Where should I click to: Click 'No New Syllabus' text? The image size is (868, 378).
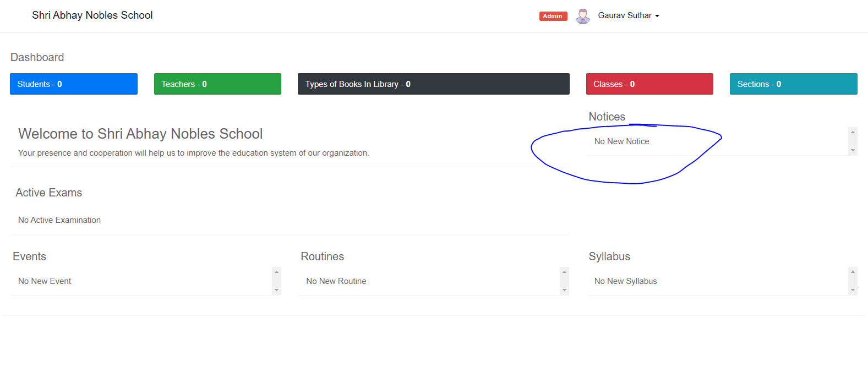626,281
